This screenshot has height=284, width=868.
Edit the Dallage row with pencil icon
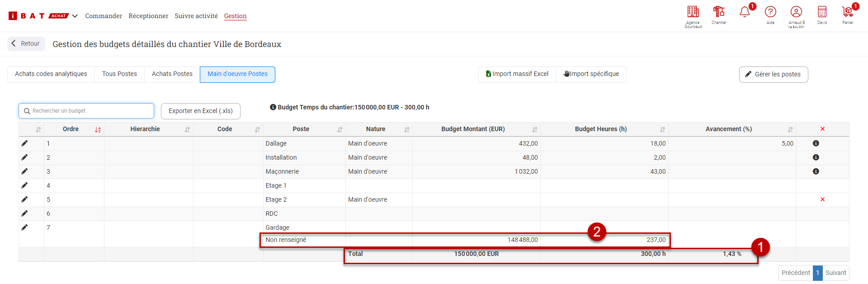click(24, 143)
